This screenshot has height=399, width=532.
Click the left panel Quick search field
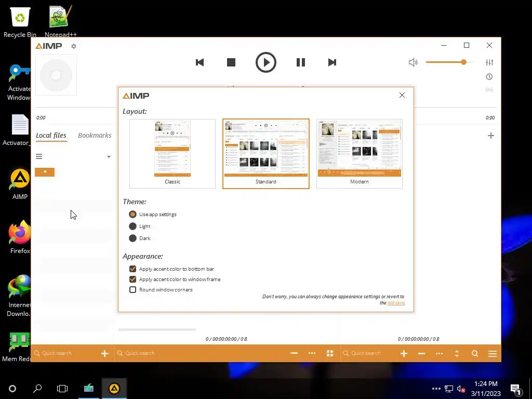click(66, 353)
